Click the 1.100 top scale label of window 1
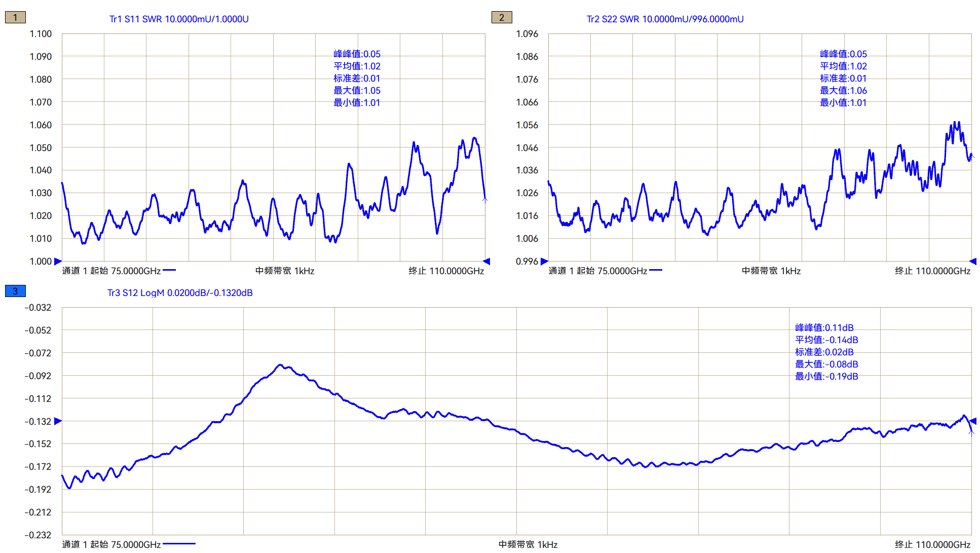This screenshot has height=553, width=980. coord(41,34)
